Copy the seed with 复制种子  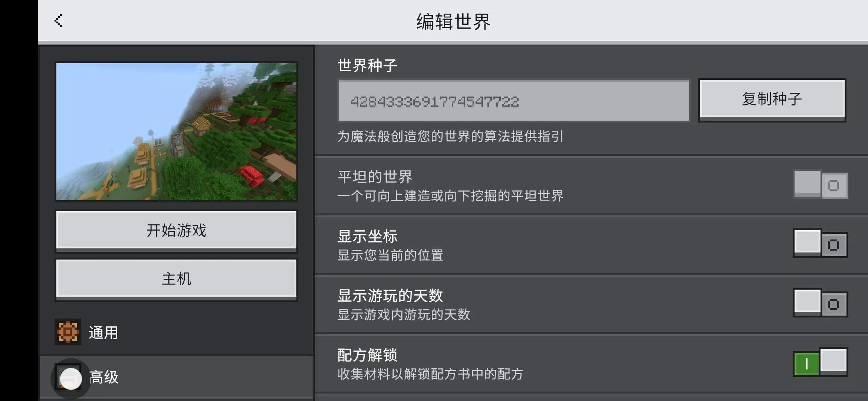pos(772,99)
